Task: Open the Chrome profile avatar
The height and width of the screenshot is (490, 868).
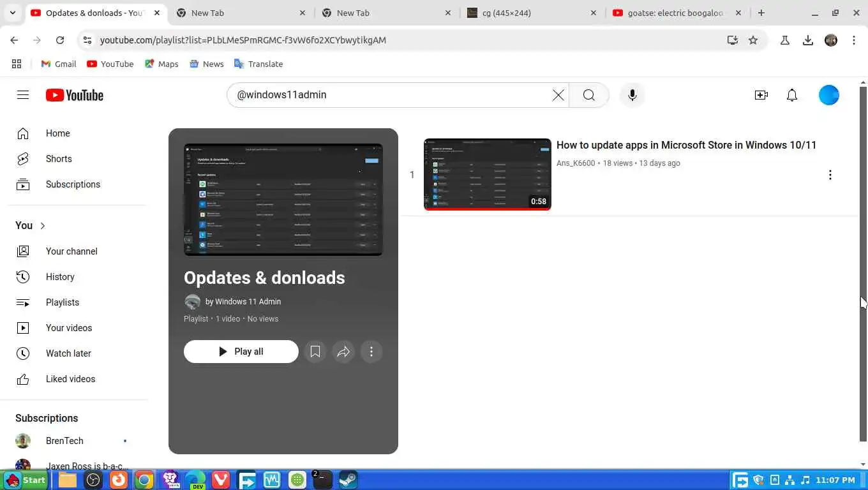Action: (x=831, y=40)
